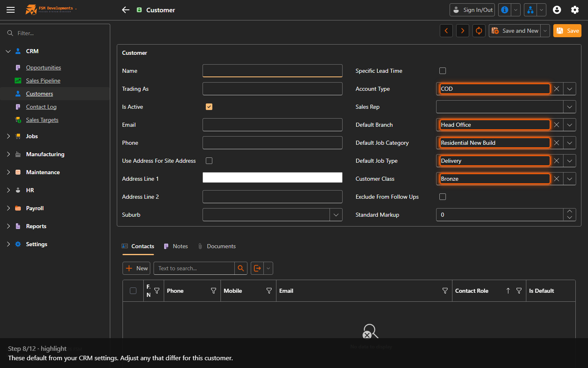Viewport: 588px width, 368px height.
Task: Open the Customer Class dropdown arrow
Action: (570, 179)
